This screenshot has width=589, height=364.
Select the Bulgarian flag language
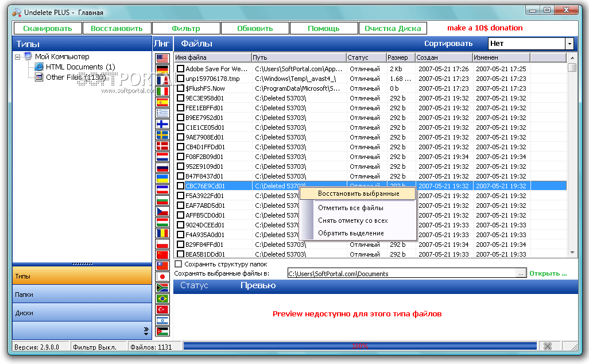[162, 200]
